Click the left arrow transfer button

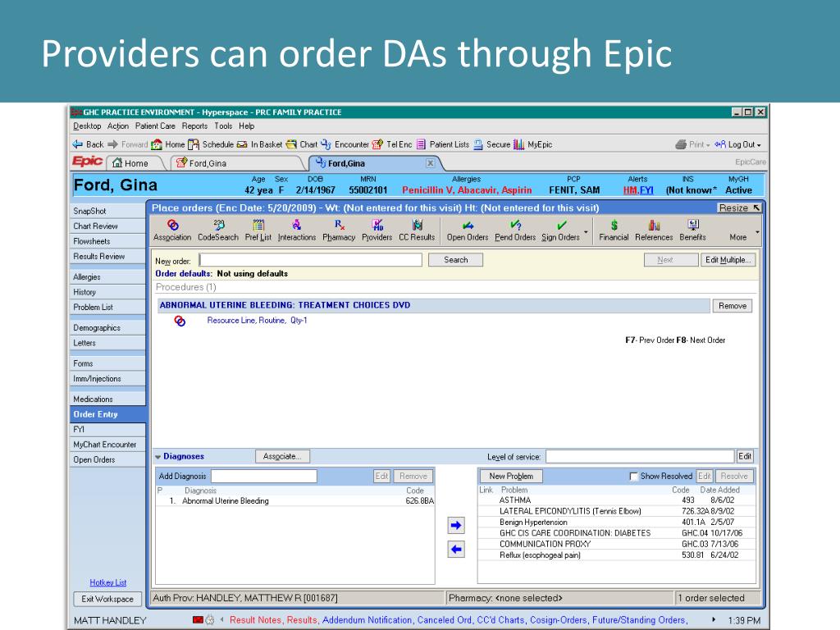[x=456, y=549]
